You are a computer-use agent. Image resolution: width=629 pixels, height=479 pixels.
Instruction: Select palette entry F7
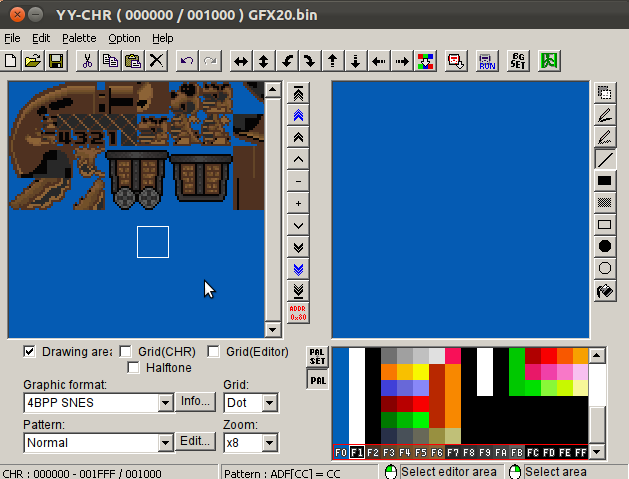tap(453, 453)
